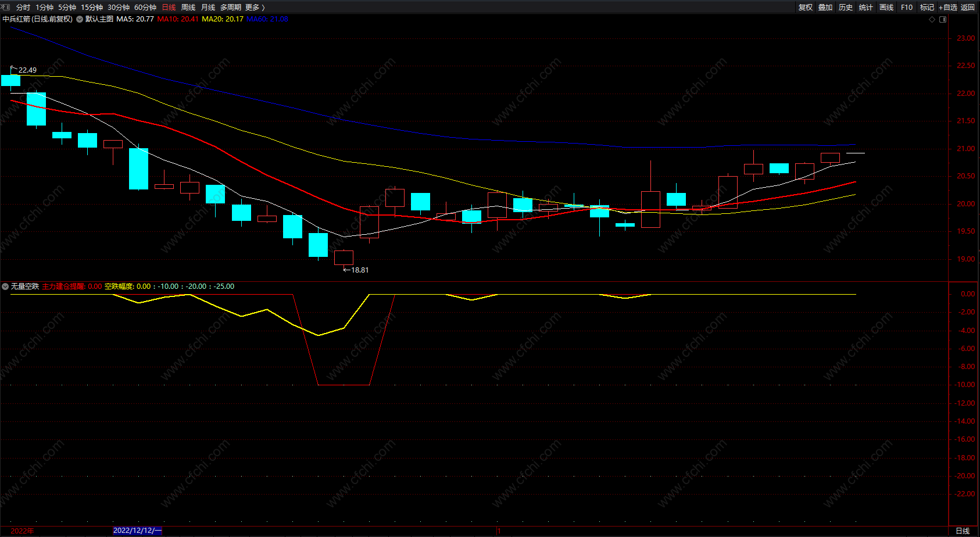This screenshot has width=980, height=537.
Task: Click the 主力建仓提醒: 0.00 value
Action: pos(72,287)
